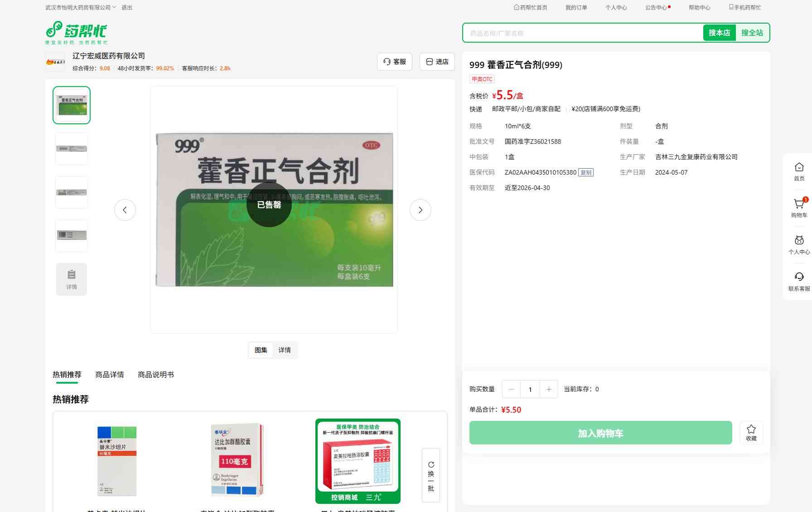Click the 进店 enter store button

[x=437, y=62]
